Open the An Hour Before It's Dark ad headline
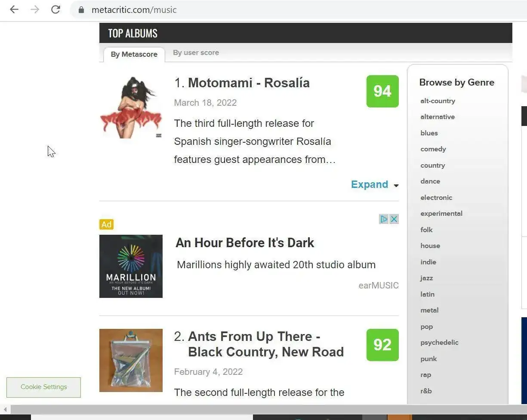The image size is (527, 420). 245,243
